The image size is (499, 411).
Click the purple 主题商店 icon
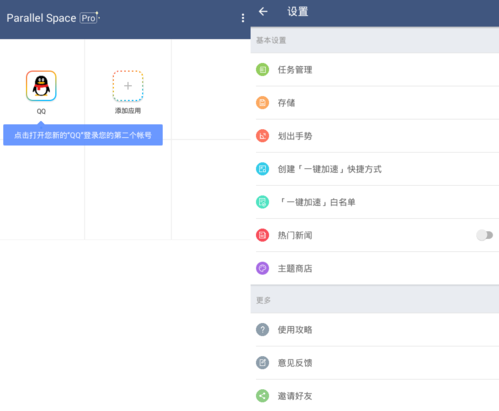pos(262,268)
